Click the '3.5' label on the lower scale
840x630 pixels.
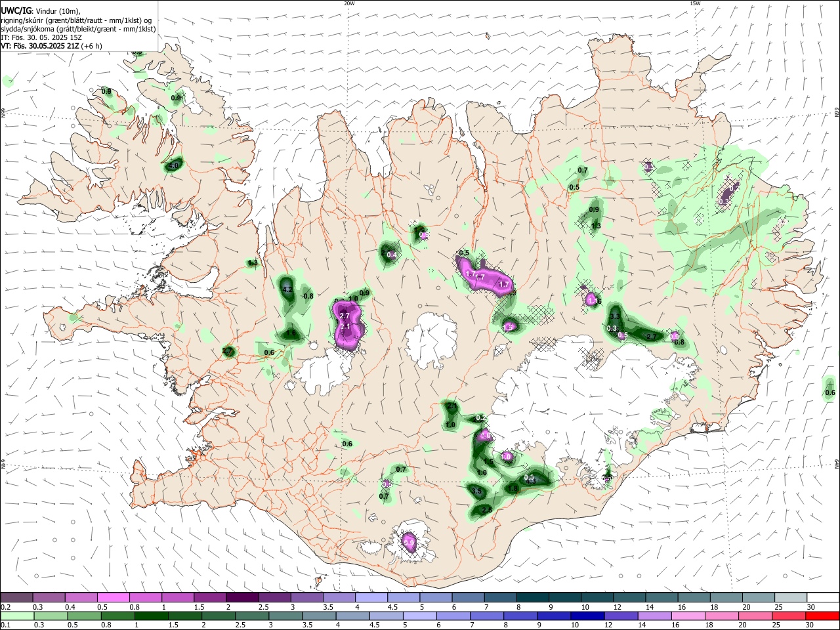point(307,625)
